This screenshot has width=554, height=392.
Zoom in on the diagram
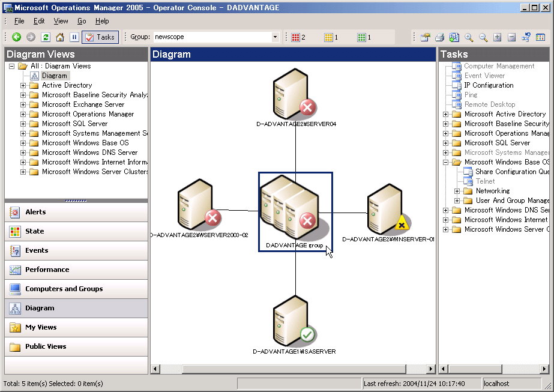click(x=469, y=37)
